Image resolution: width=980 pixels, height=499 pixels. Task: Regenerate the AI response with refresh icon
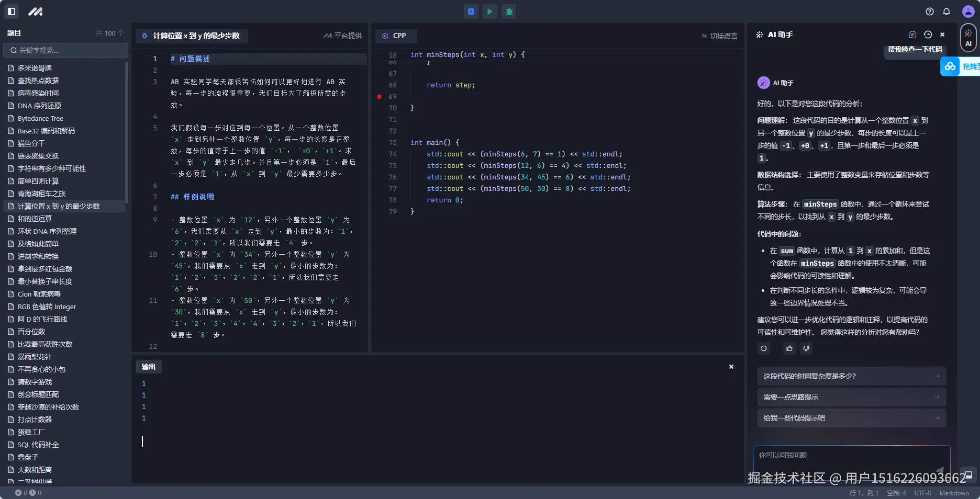[764, 348]
